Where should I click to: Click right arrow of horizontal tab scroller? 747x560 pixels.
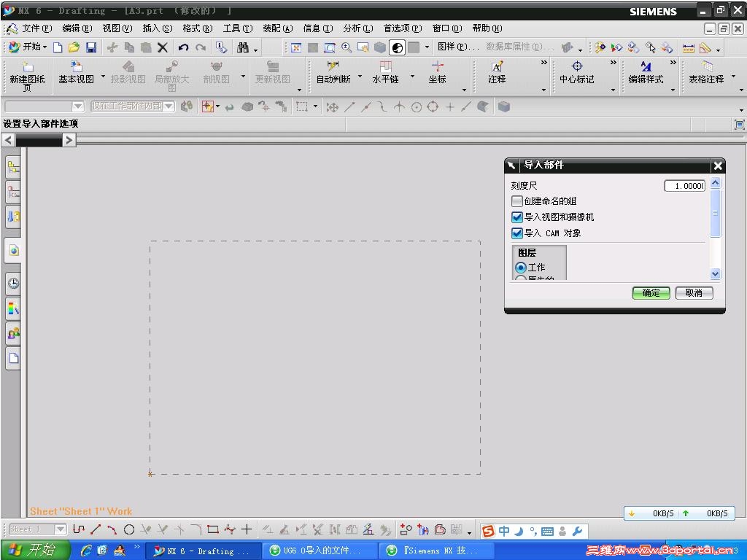coord(69,140)
